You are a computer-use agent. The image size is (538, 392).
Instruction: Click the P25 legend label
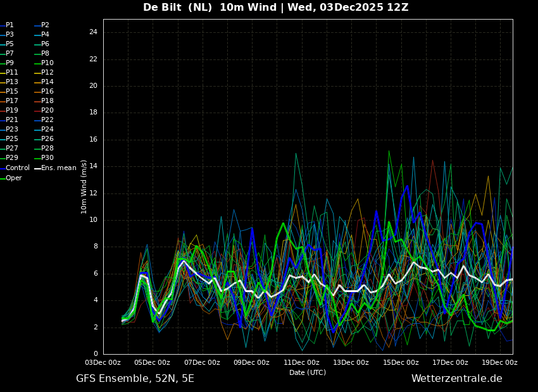[12, 139]
